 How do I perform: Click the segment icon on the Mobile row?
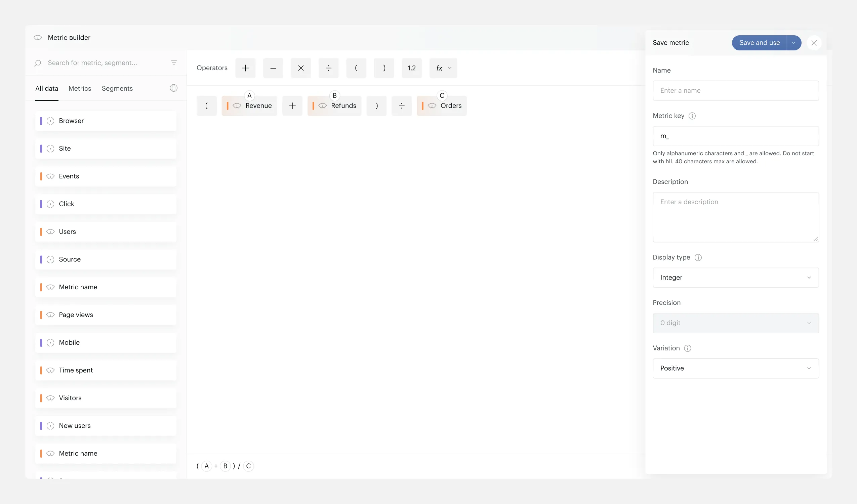[x=50, y=343]
